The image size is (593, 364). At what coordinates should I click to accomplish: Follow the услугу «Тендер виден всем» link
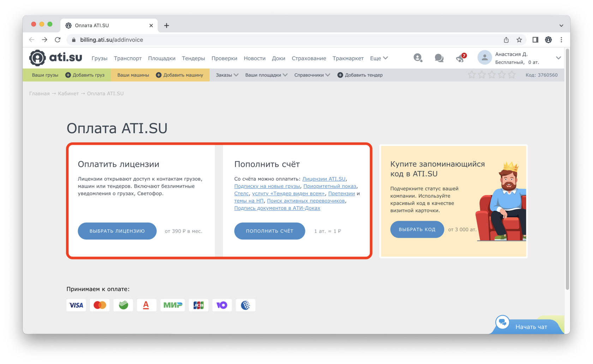tap(288, 193)
